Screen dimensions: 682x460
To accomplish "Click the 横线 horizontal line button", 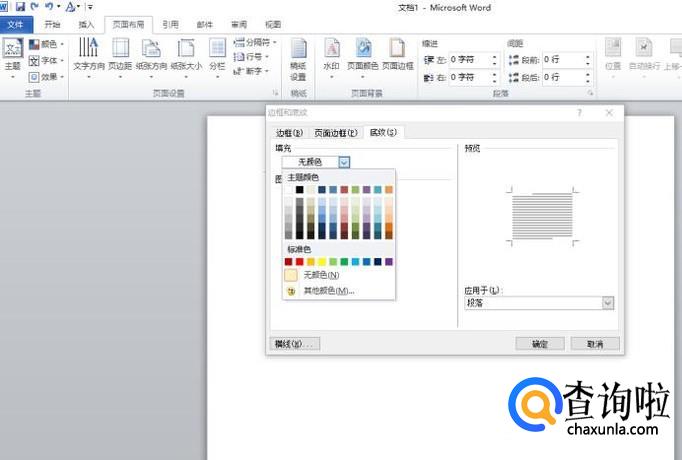I will tap(295, 344).
